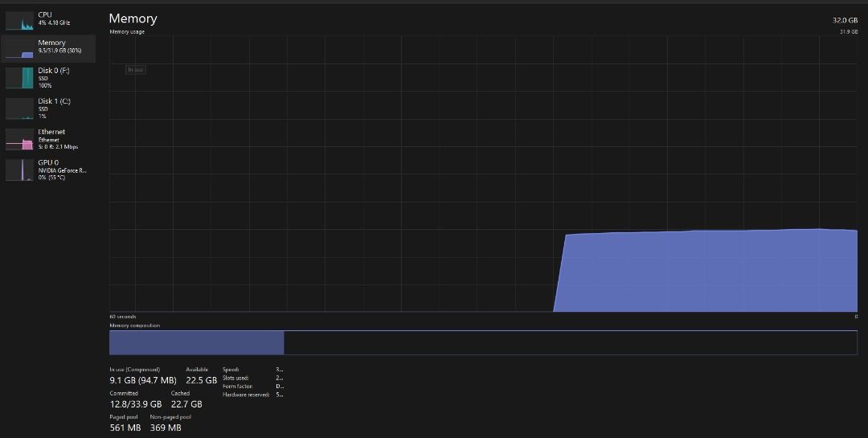The height and width of the screenshot is (438, 868).
Task: Click the in-use segment of Memory composition bar
Action: pyautogui.click(x=196, y=342)
